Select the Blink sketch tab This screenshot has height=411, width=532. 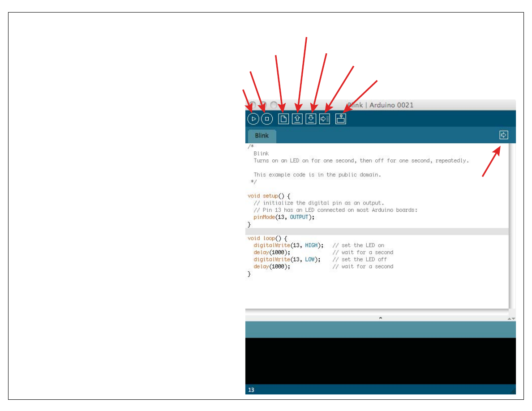point(262,136)
